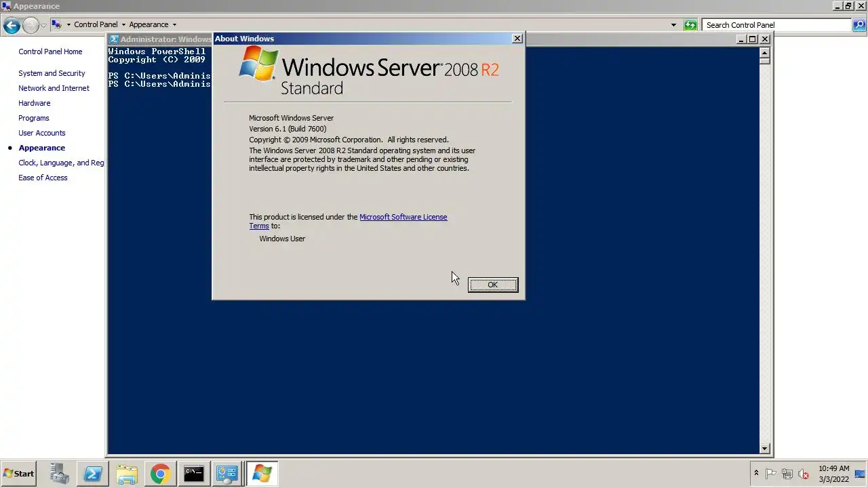868x488 pixels.
Task: Click the muted volume tray icon
Action: point(804,474)
